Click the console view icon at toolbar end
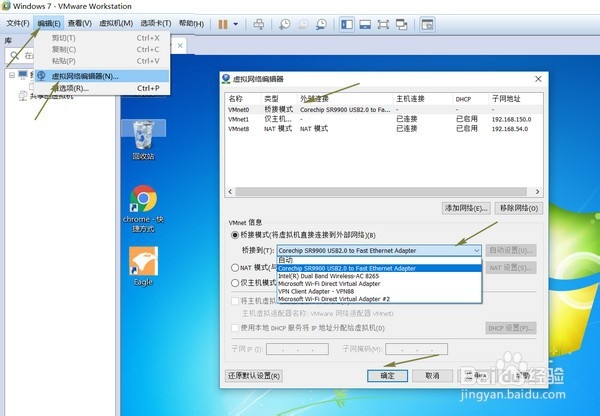This screenshot has width=600, height=416. [427, 24]
